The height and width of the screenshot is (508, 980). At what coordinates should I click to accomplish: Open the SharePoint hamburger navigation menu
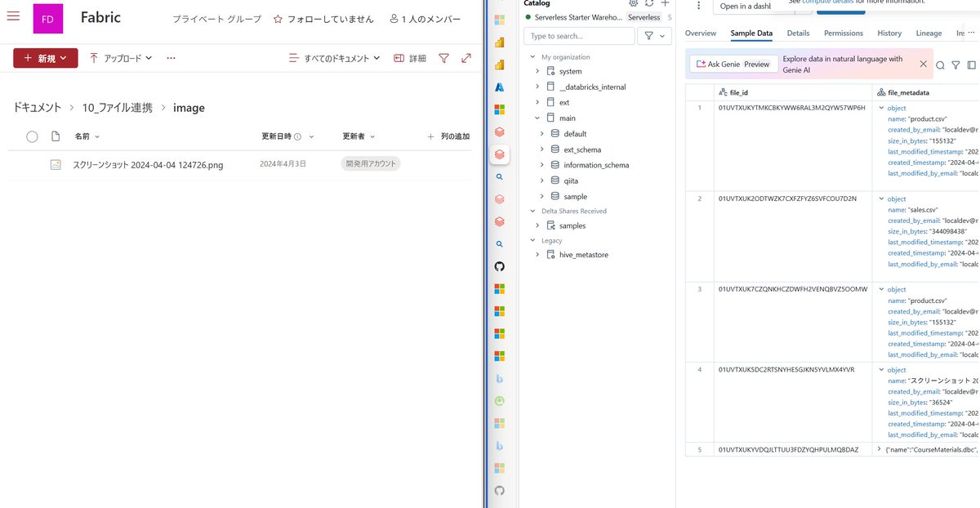pos(13,16)
